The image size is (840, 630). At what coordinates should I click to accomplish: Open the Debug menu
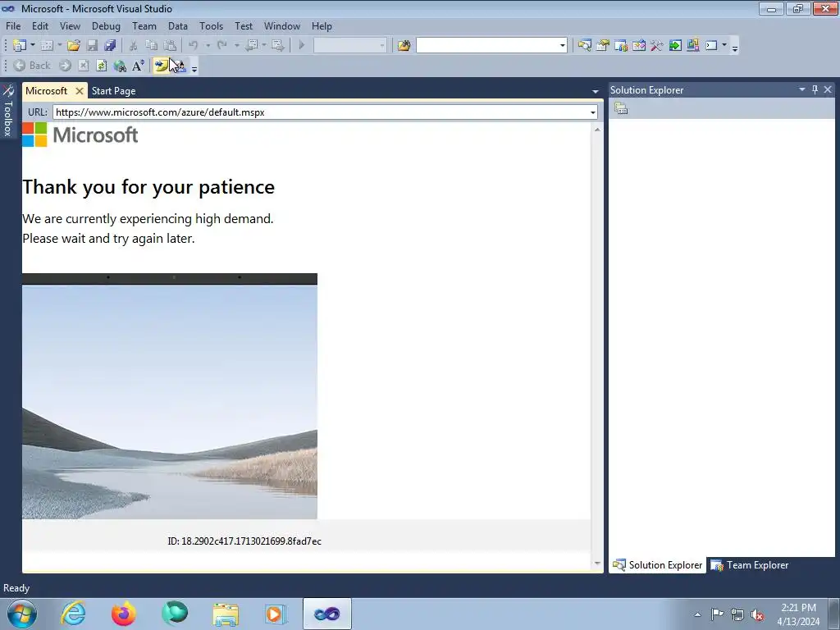tap(106, 25)
